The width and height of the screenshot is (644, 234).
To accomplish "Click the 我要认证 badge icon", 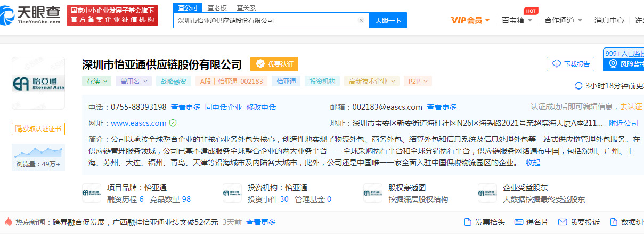I will 260,64.
